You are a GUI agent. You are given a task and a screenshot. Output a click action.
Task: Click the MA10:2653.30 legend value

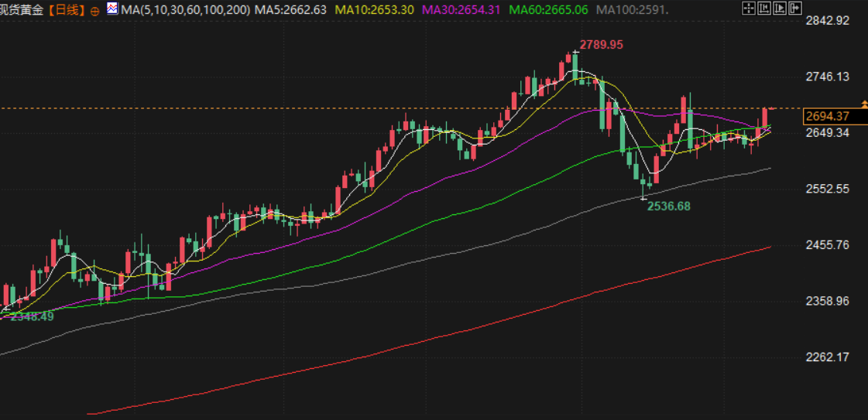click(x=375, y=9)
